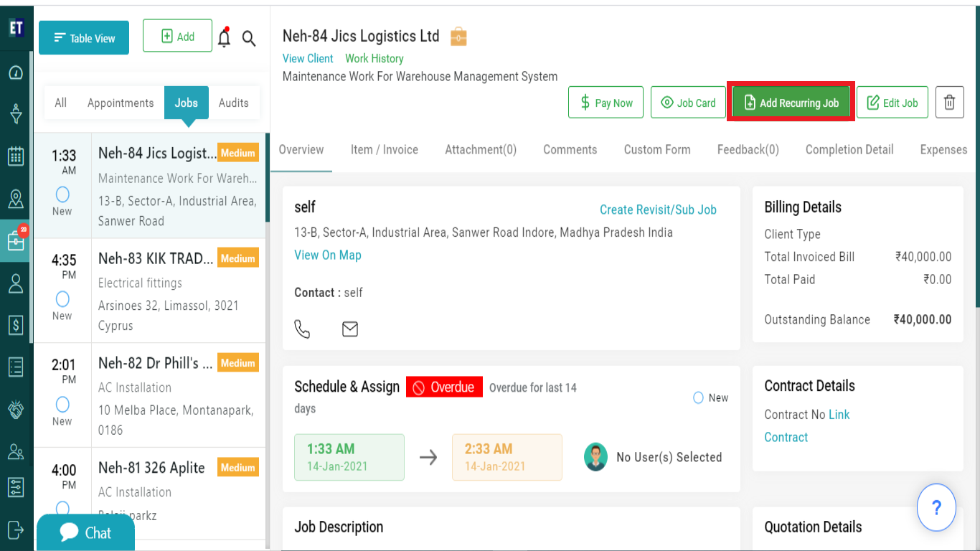
Task: Open the map location icon in sidebar
Action: pos(16,199)
